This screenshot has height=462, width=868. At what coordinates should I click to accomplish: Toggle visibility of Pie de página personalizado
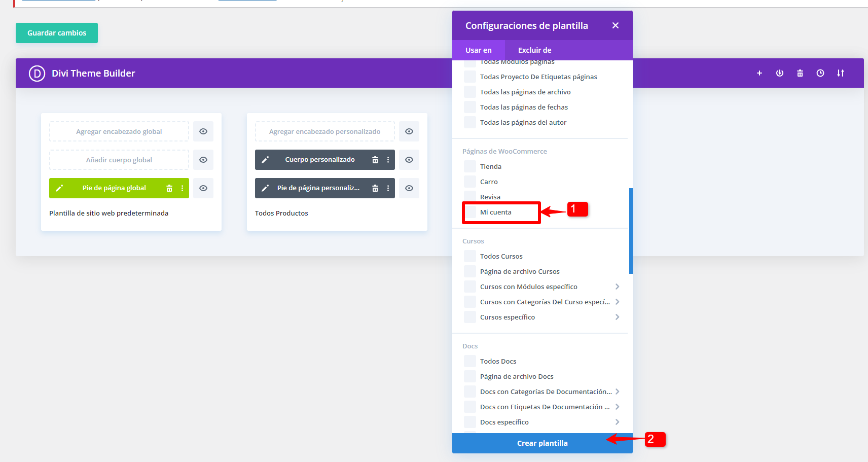click(409, 188)
